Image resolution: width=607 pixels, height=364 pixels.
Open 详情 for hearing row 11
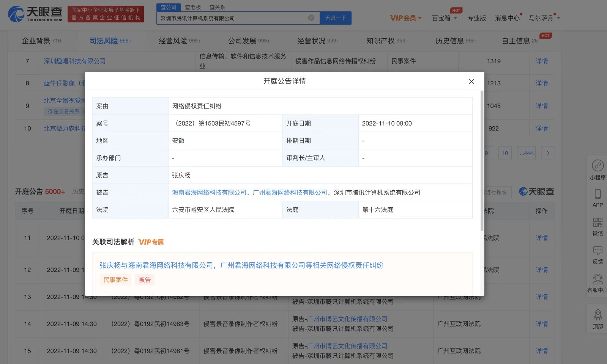click(x=542, y=238)
